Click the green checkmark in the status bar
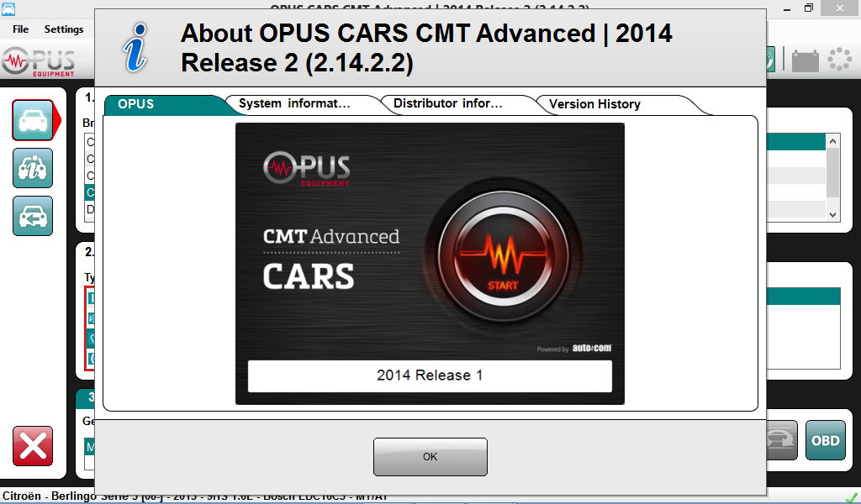The width and height of the screenshot is (861, 504). click(x=851, y=498)
